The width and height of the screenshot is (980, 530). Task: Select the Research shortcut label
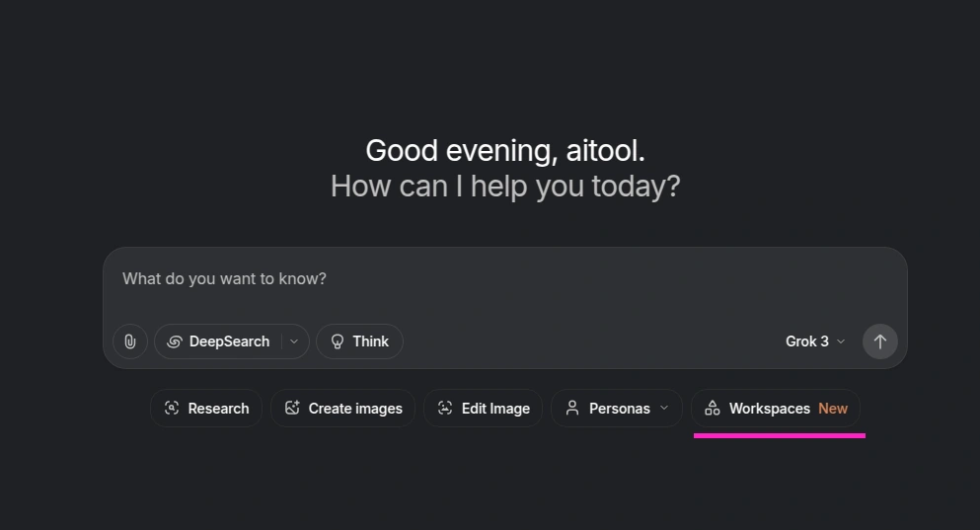218,409
